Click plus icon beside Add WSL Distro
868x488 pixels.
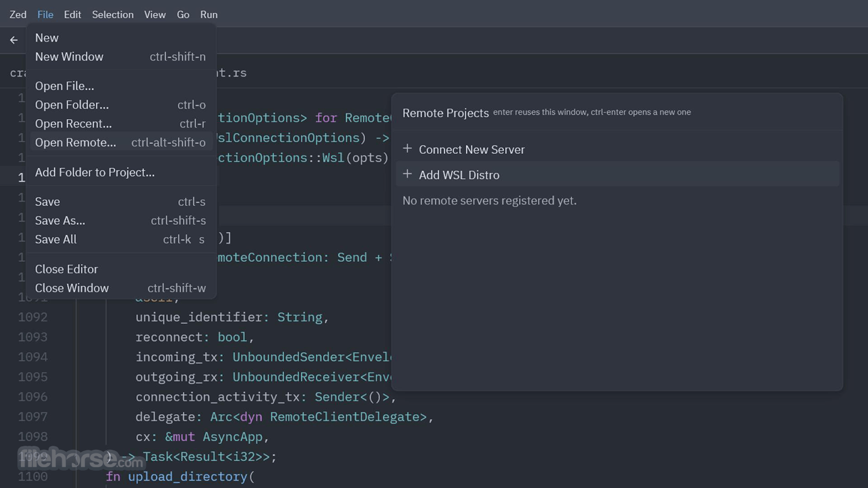(407, 174)
